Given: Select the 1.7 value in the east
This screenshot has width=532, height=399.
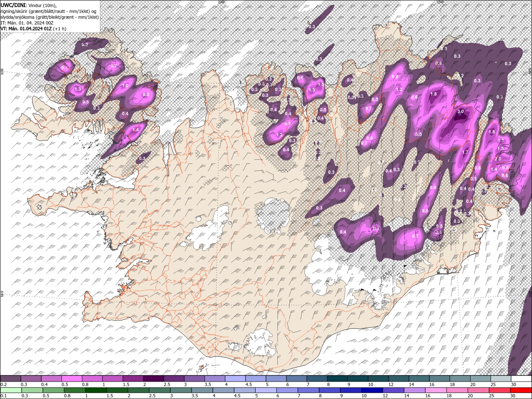Looking at the screenshot, I should [x=465, y=153].
